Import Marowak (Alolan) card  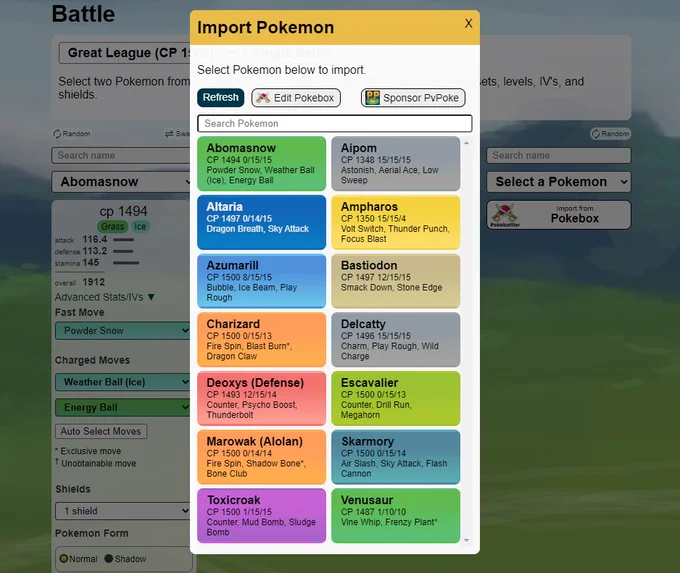262,457
